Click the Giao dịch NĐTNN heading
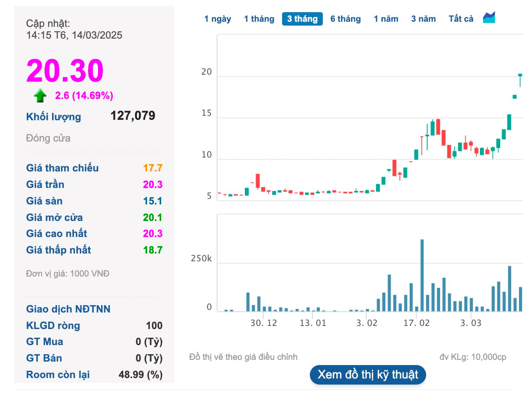This screenshot has height=395, width=532. coord(68,309)
